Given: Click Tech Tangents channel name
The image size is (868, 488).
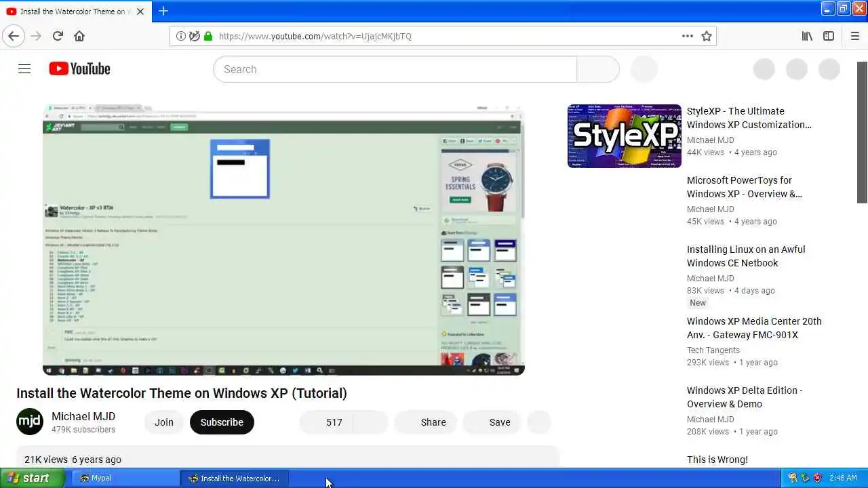Looking at the screenshot, I should 713,350.
